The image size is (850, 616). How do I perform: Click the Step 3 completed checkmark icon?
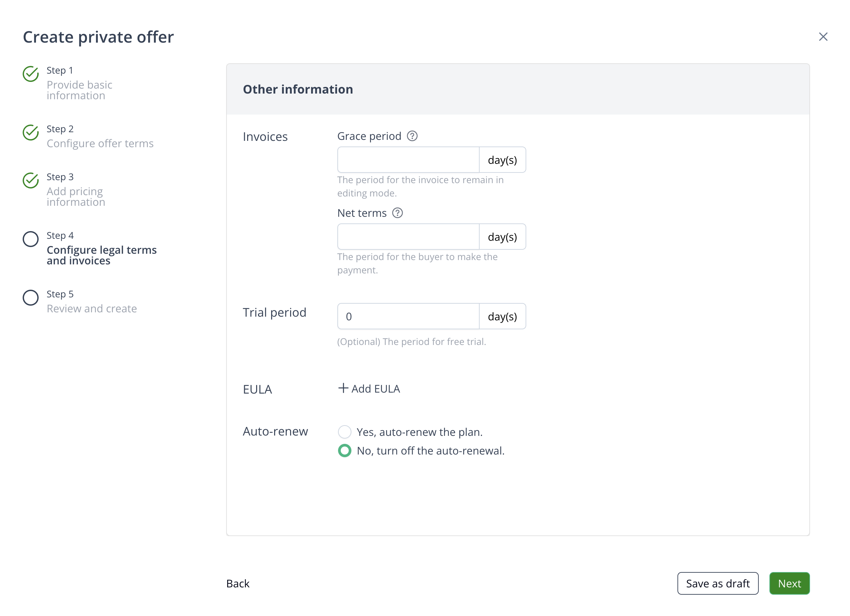coord(31,180)
